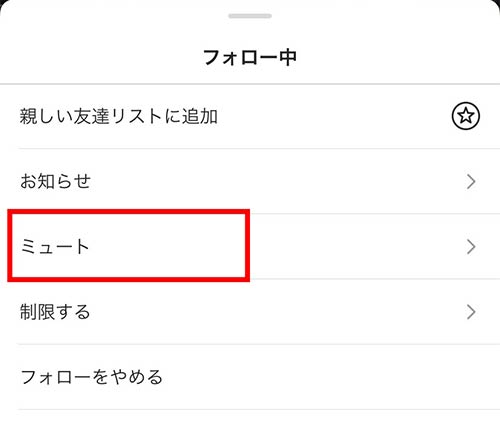Screen dimensions: 500x430
Task: Tap blank area below the フォローをやめる divider
Action: pos(250,420)
